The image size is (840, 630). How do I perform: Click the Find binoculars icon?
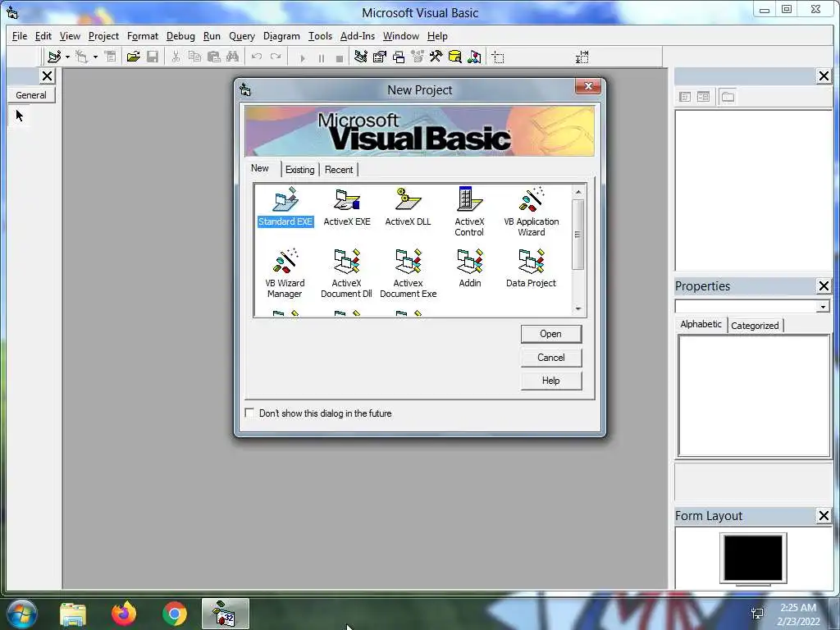(232, 57)
